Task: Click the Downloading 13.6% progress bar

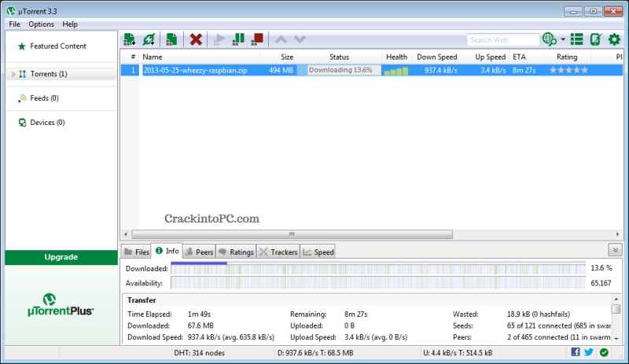Action: click(x=340, y=70)
